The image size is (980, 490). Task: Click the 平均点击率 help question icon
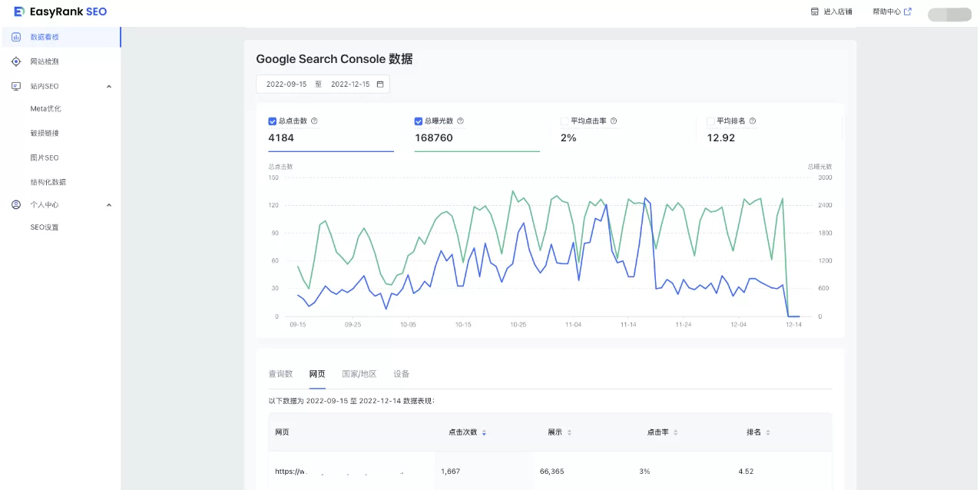(x=614, y=121)
